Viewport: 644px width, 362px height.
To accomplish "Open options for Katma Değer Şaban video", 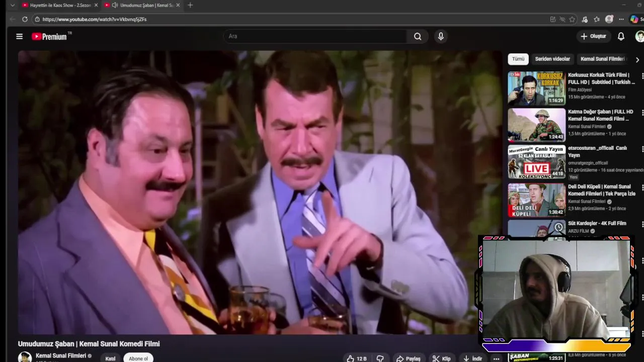I will point(642,113).
